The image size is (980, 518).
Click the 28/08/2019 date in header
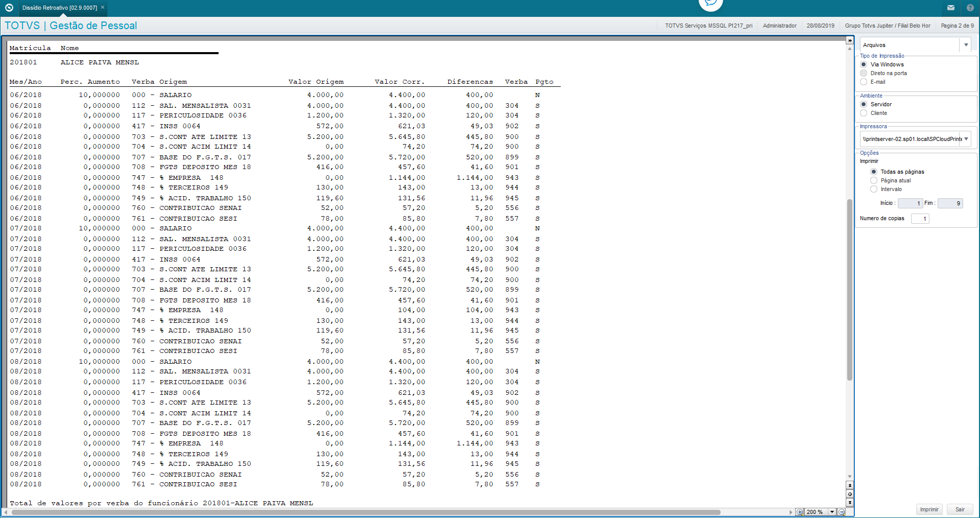[820, 26]
